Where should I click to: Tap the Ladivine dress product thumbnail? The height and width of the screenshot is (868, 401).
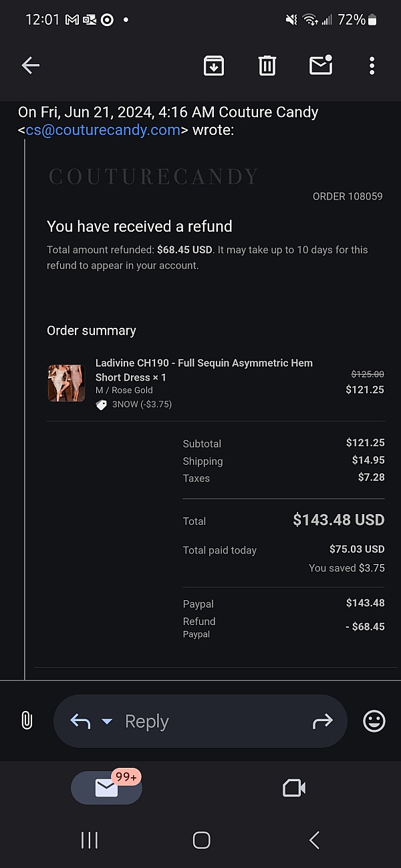(x=66, y=383)
